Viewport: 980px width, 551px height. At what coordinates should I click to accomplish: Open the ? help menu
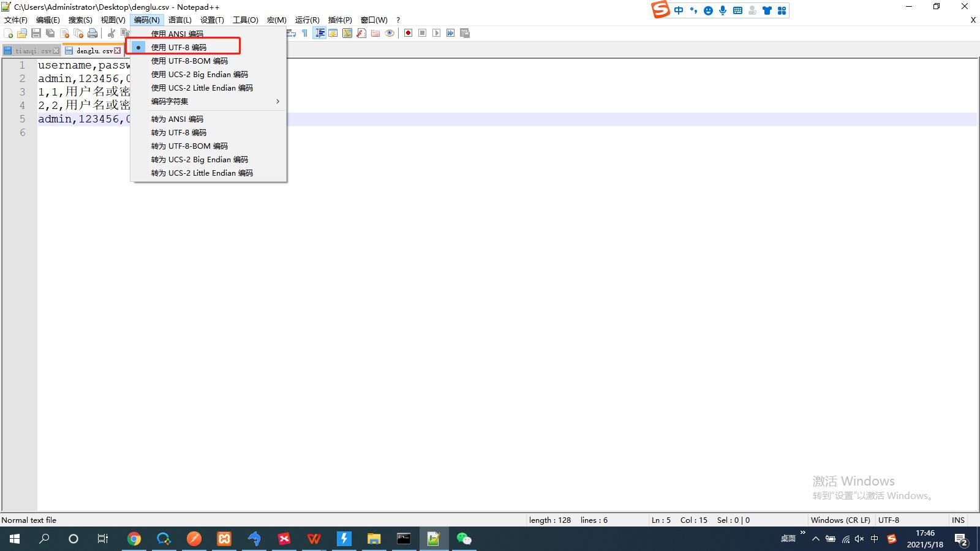[x=398, y=20]
